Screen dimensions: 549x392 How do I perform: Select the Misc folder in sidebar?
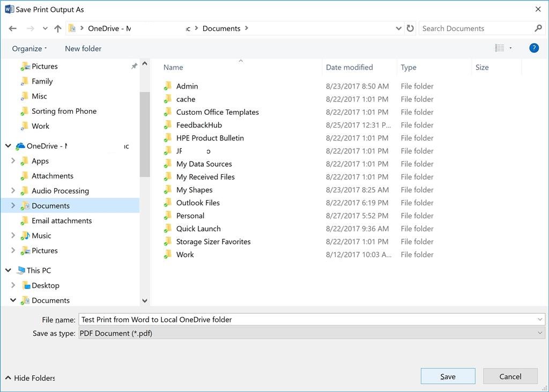click(39, 96)
